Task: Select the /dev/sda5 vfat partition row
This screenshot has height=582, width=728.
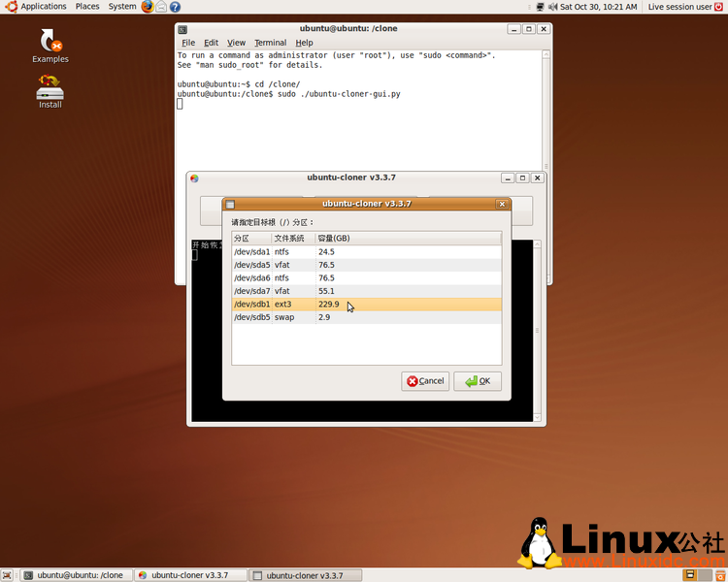Action: (x=367, y=265)
